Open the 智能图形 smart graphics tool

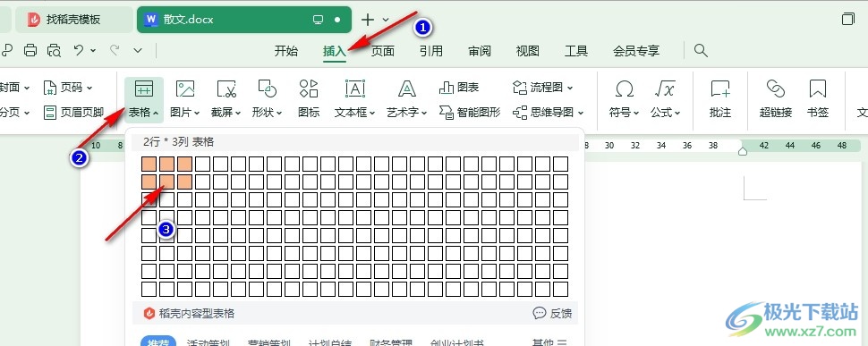(470, 112)
